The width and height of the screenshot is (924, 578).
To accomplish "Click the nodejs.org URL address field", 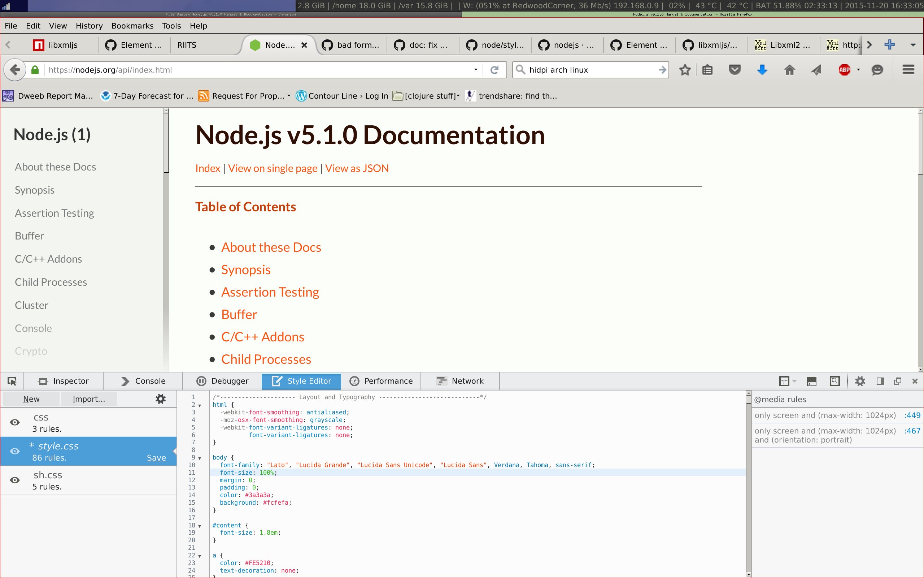I will 260,70.
